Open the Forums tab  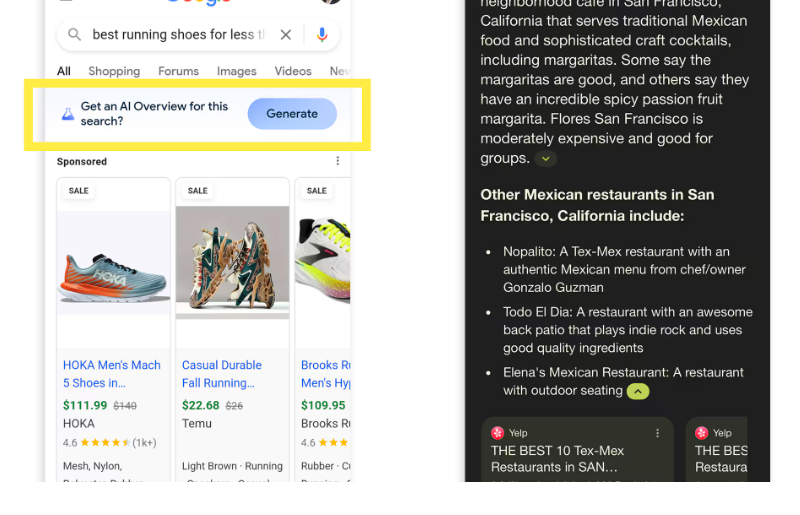pyautogui.click(x=178, y=71)
